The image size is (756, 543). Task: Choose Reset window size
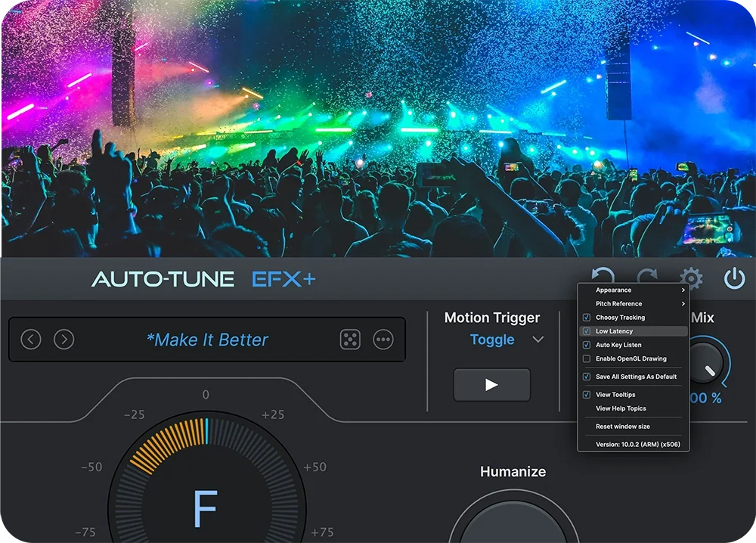point(634,427)
